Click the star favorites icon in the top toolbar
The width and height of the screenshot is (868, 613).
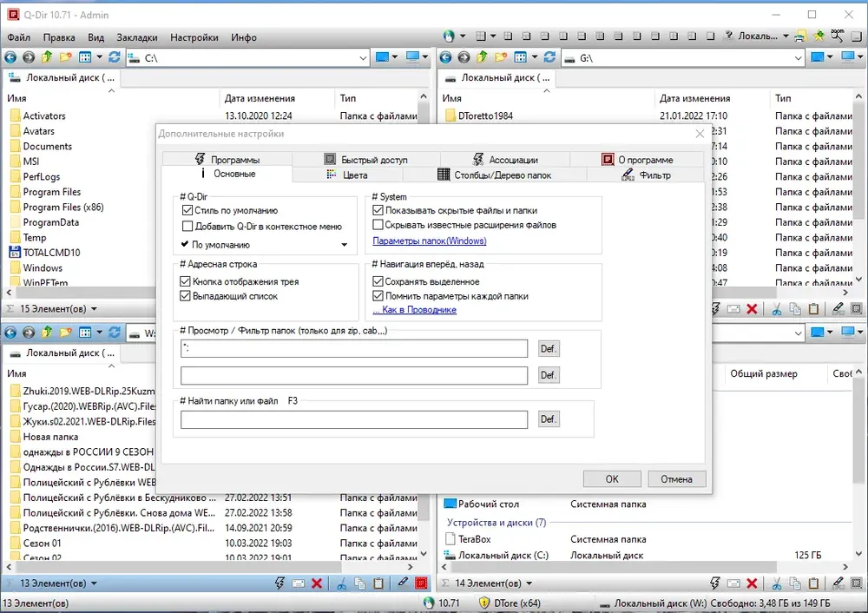[x=819, y=36]
